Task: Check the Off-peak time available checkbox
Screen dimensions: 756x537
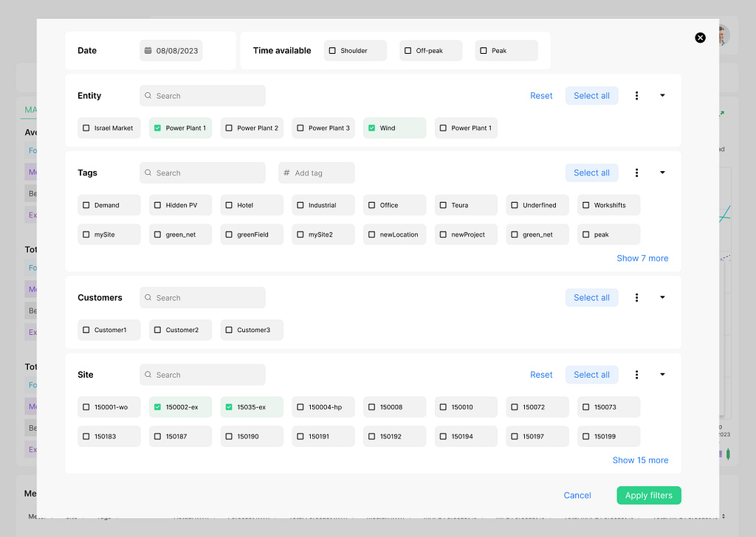Action: point(408,50)
